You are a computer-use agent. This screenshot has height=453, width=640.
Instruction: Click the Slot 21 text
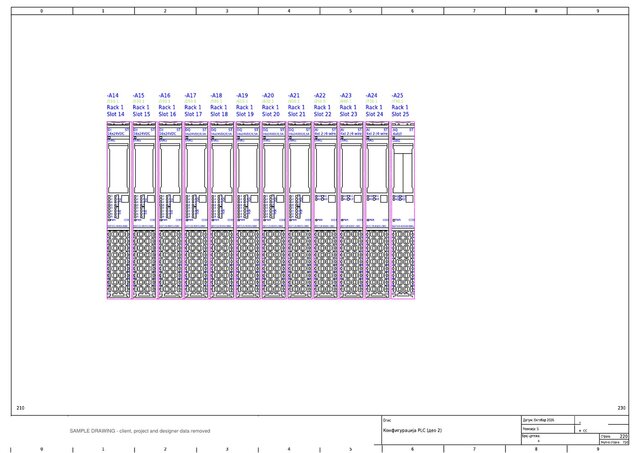click(297, 114)
